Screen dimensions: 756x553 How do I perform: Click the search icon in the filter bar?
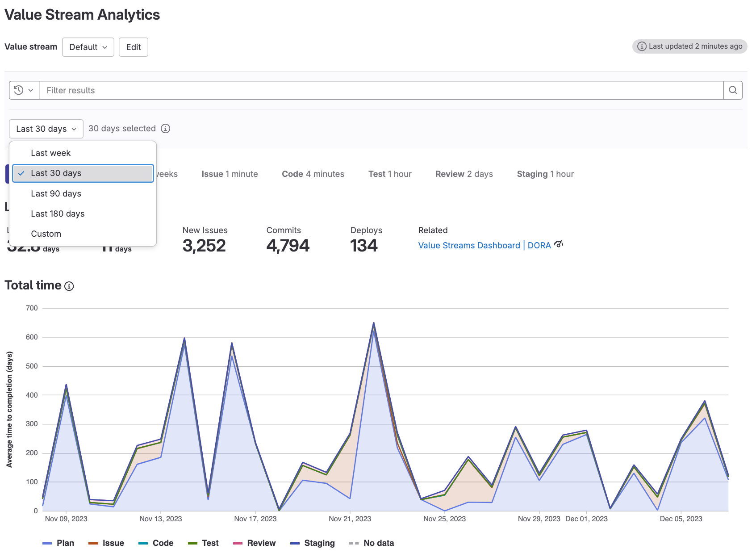[733, 90]
